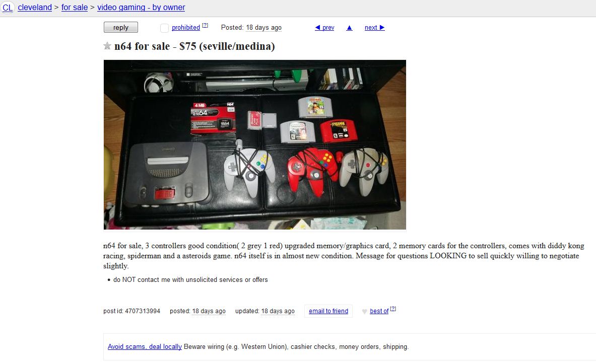Click the reply button
The height and width of the screenshot is (364, 596).
point(121,27)
